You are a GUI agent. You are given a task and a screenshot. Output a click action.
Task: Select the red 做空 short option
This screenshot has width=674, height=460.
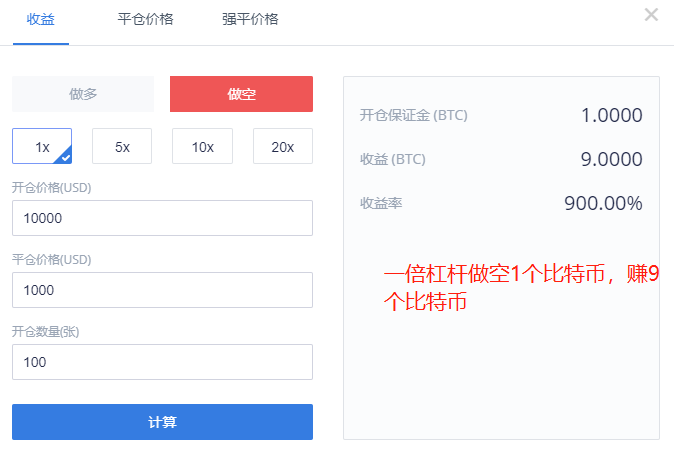241,94
